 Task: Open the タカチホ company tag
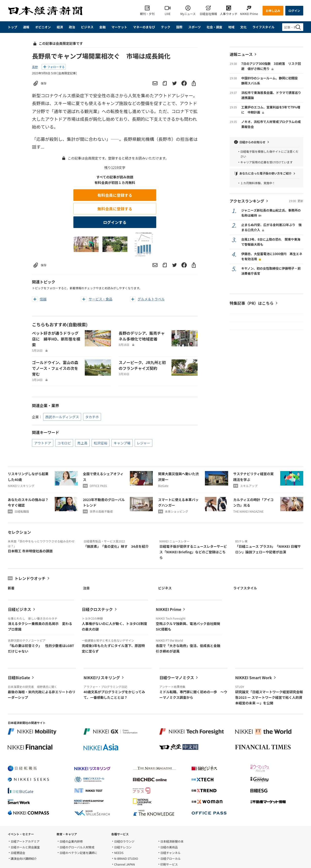tap(92, 417)
